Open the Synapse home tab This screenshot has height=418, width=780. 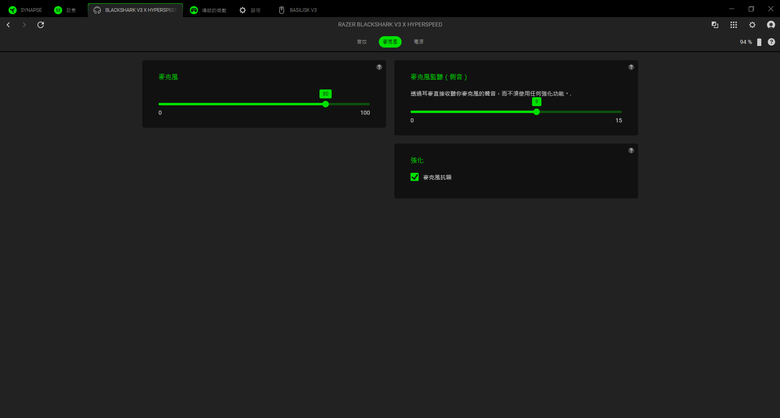pos(25,10)
